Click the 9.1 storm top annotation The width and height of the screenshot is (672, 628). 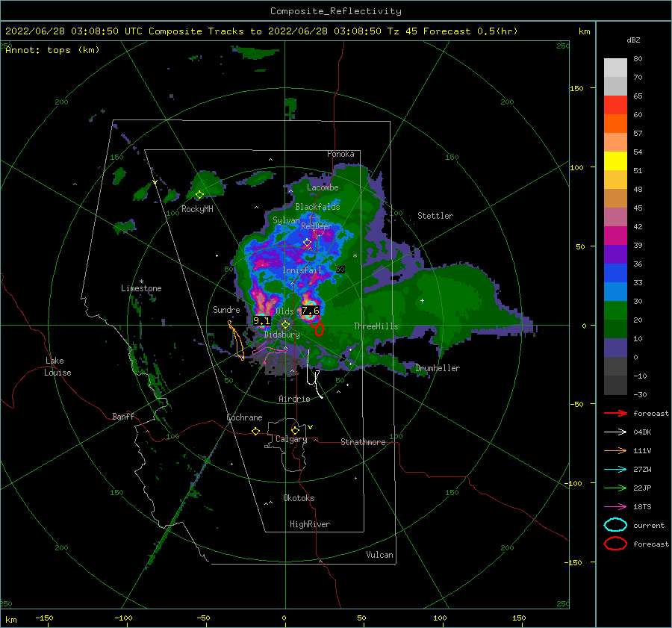[x=261, y=320]
